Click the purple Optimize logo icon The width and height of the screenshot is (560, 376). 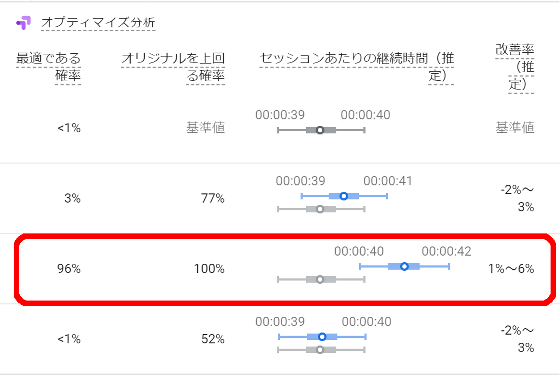(23, 23)
